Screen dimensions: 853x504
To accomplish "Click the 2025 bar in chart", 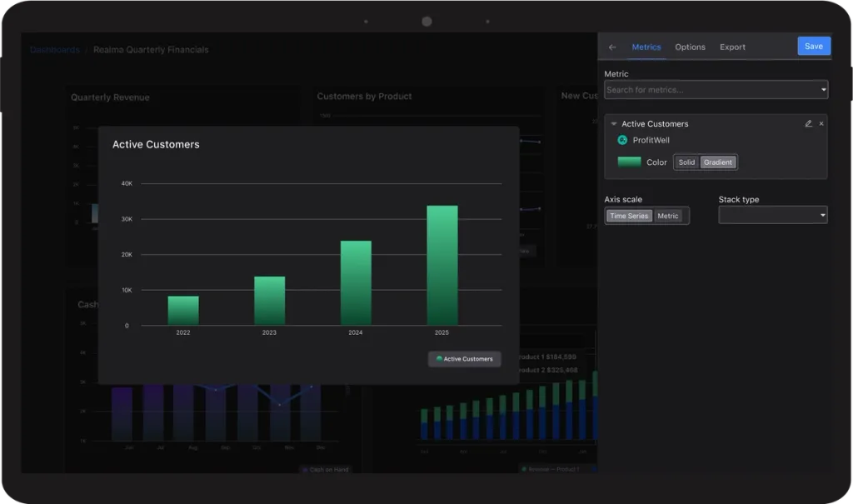I will pos(442,265).
